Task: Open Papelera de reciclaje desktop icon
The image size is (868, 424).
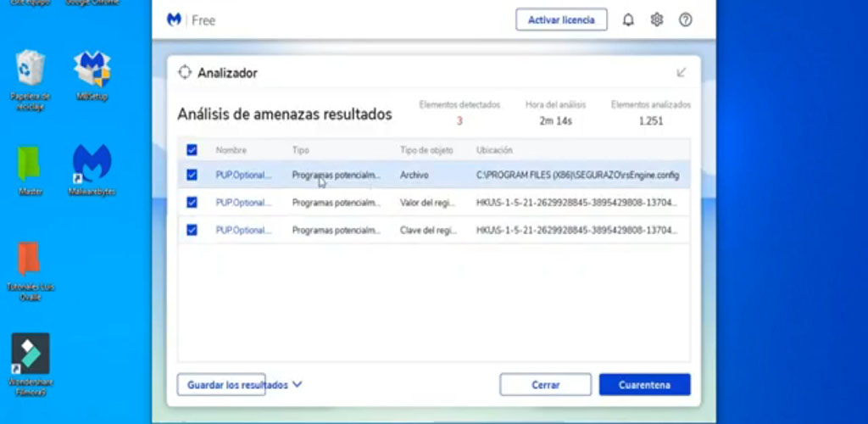Action: click(x=30, y=81)
